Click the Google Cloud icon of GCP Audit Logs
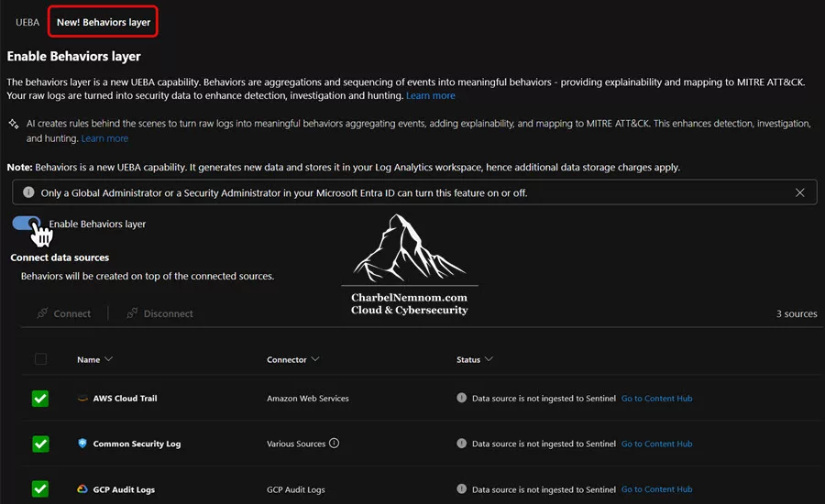Screen dimensions: 825x504 82,488
